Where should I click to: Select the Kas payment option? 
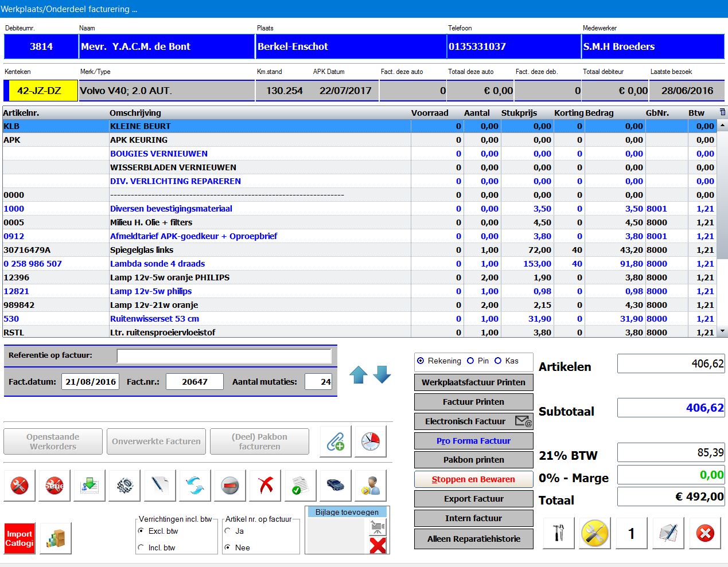[498, 361]
